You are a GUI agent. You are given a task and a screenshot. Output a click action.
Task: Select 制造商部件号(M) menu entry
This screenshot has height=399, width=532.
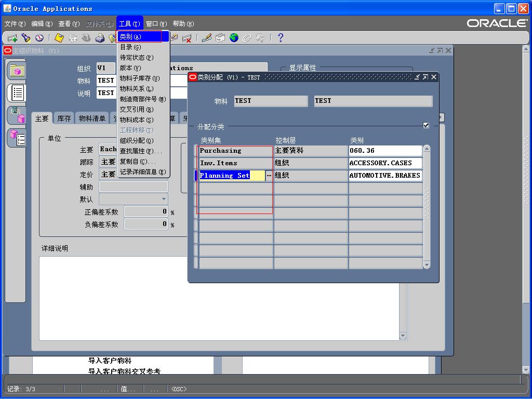(x=143, y=99)
